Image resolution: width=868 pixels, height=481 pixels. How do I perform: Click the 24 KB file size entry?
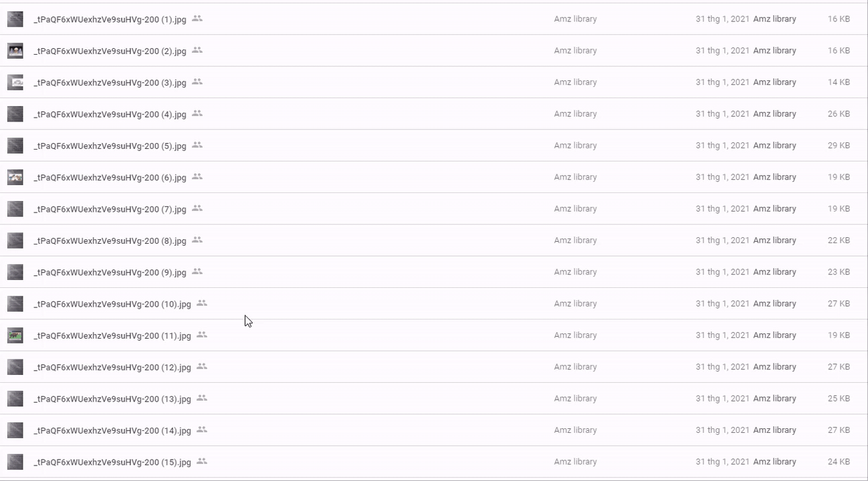pyautogui.click(x=839, y=462)
